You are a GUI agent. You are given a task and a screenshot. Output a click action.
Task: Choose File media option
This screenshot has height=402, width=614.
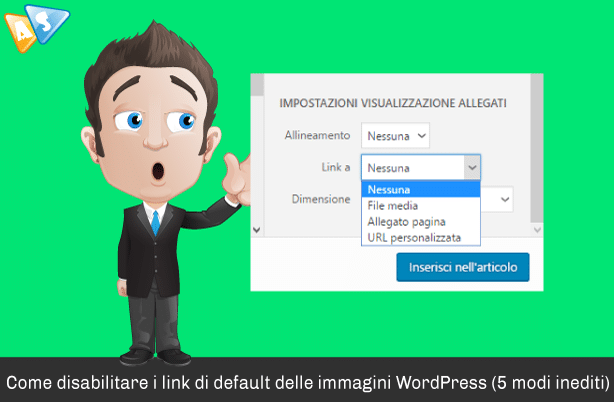421,206
